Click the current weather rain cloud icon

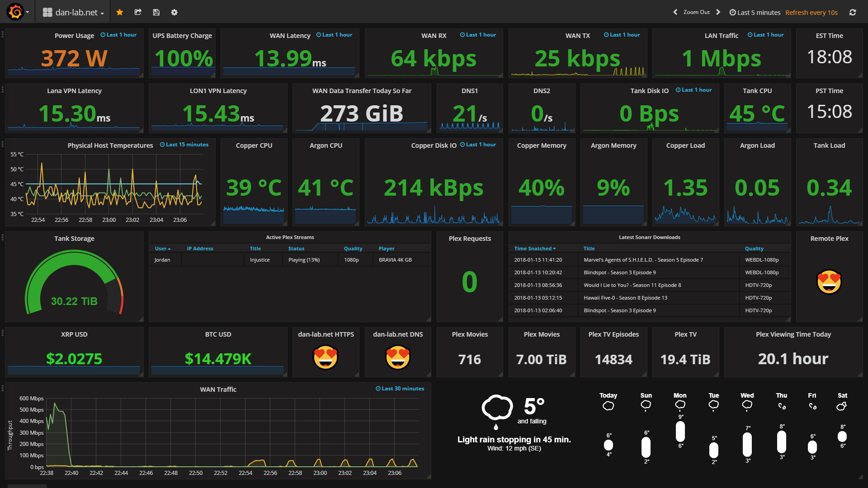click(x=497, y=411)
